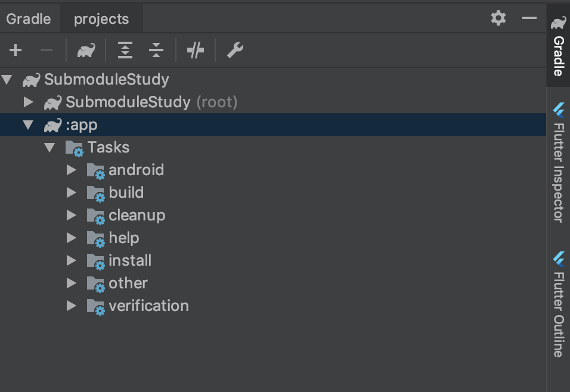
Task: Select the projects header tab
Action: tap(101, 19)
